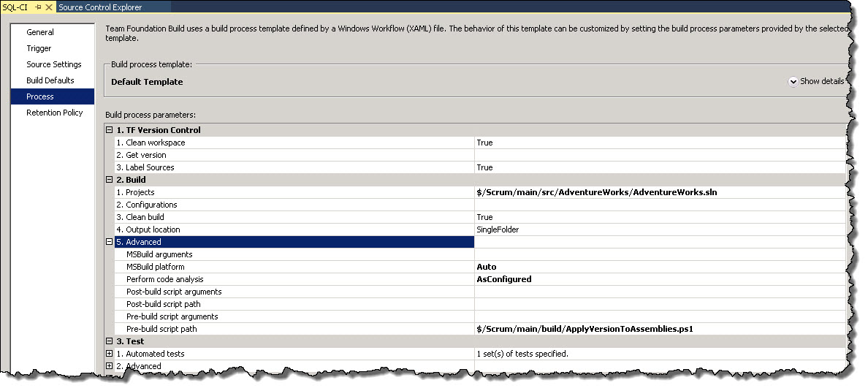Edit the MSBuild arguments value field

658,254
